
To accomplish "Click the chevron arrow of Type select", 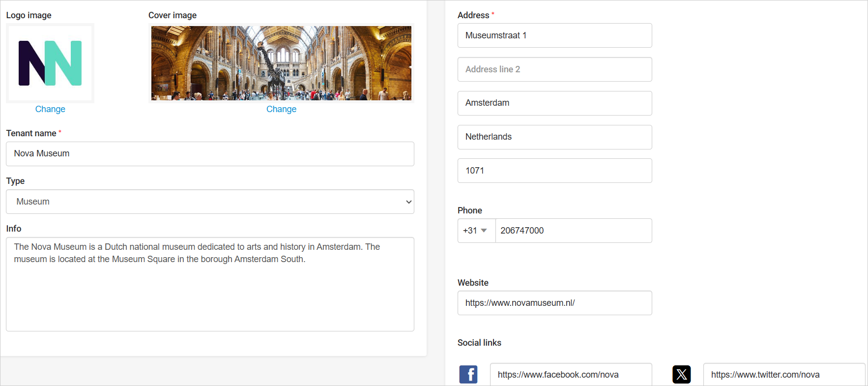I will pyautogui.click(x=408, y=202).
